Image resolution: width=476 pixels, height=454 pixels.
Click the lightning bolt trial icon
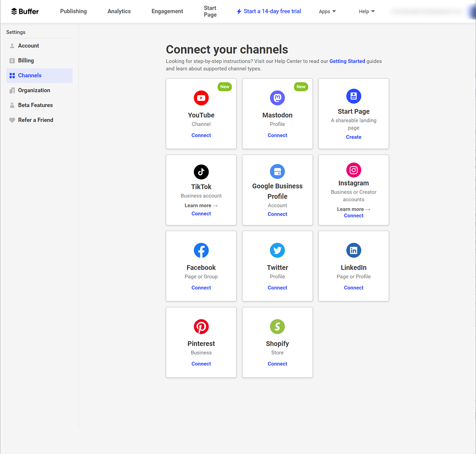239,12
